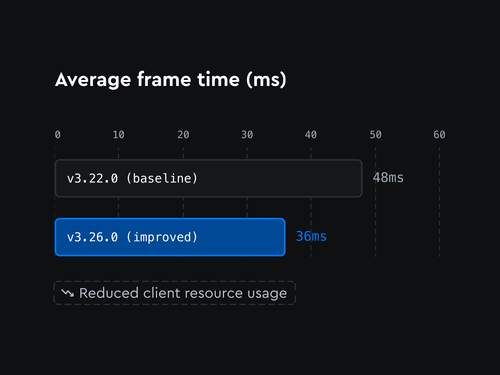This screenshot has height=375, width=500.
Task: Click the 48ms value label
Action: coord(388,178)
